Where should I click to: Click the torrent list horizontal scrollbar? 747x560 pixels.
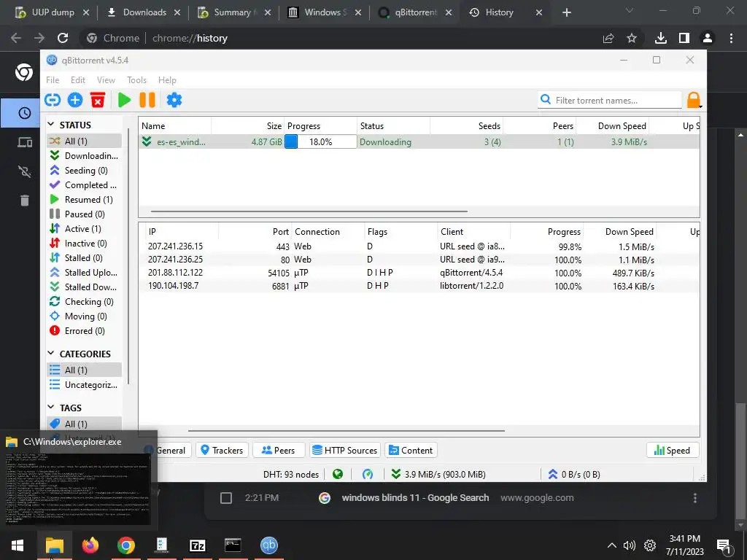(x=309, y=211)
